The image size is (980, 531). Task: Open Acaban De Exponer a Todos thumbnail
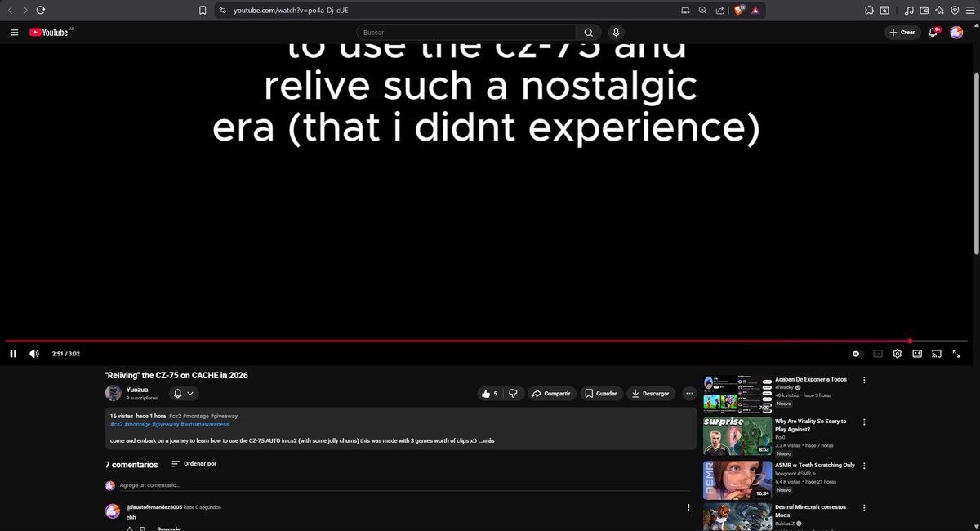737,394
